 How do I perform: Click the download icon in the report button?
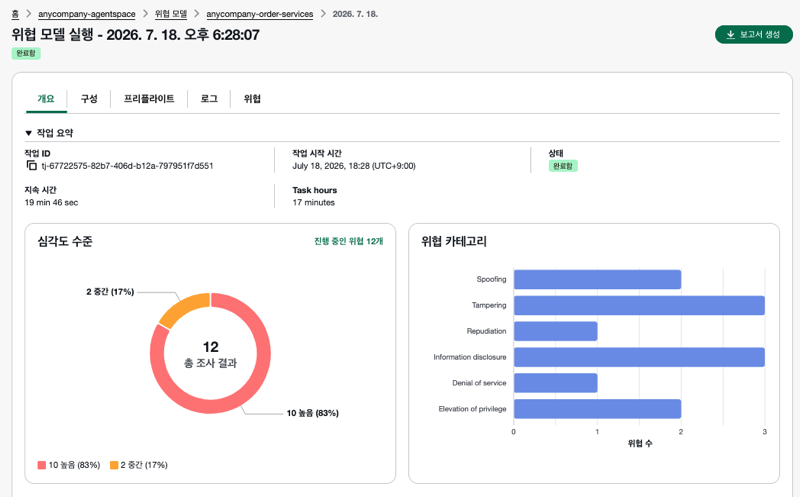coord(731,34)
